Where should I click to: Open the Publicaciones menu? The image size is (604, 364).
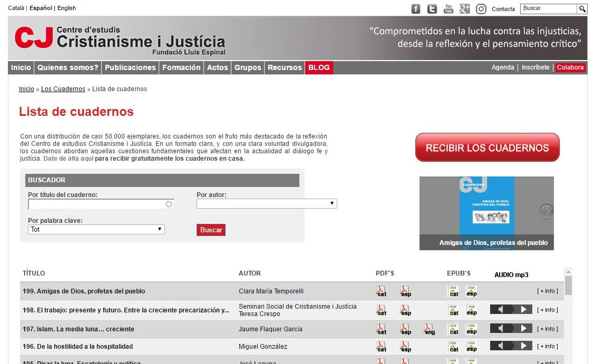click(130, 67)
